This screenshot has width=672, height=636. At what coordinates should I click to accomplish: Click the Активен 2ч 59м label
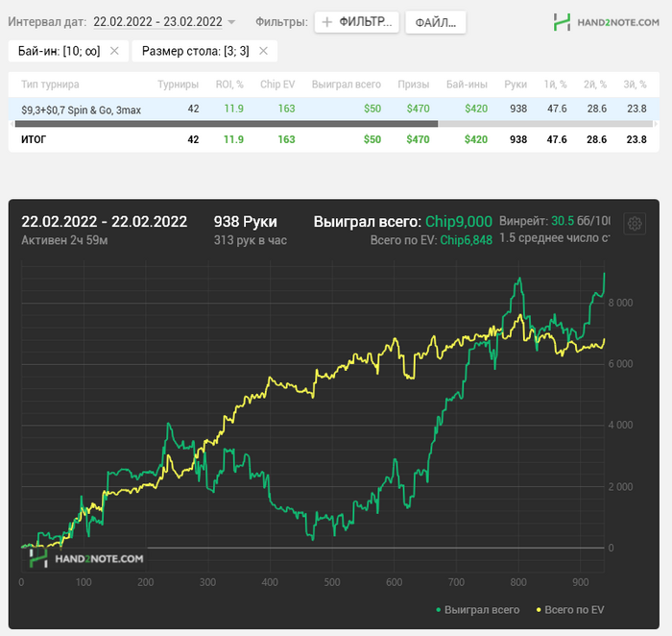click(64, 240)
